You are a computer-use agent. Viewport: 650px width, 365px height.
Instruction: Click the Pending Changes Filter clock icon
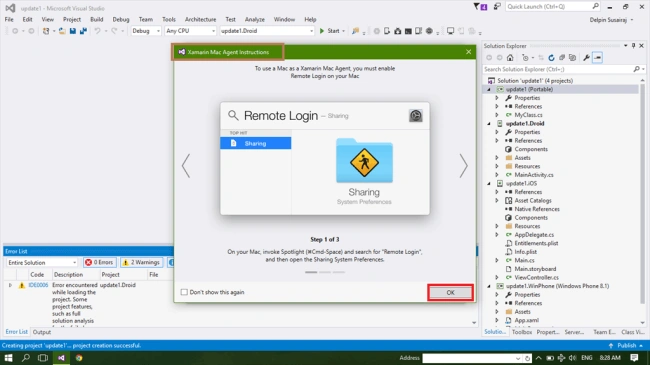pos(526,58)
